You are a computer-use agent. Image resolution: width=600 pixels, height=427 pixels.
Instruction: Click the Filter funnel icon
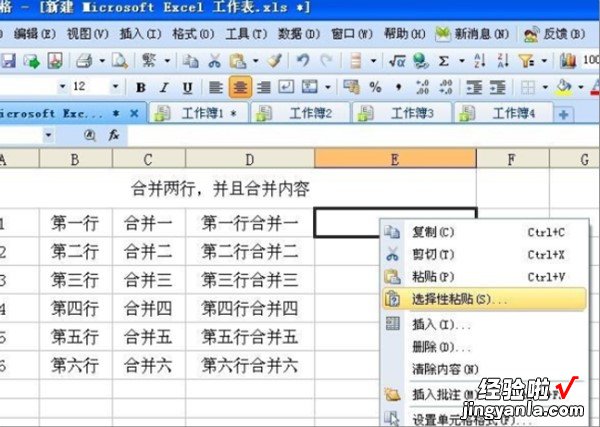click(x=526, y=60)
